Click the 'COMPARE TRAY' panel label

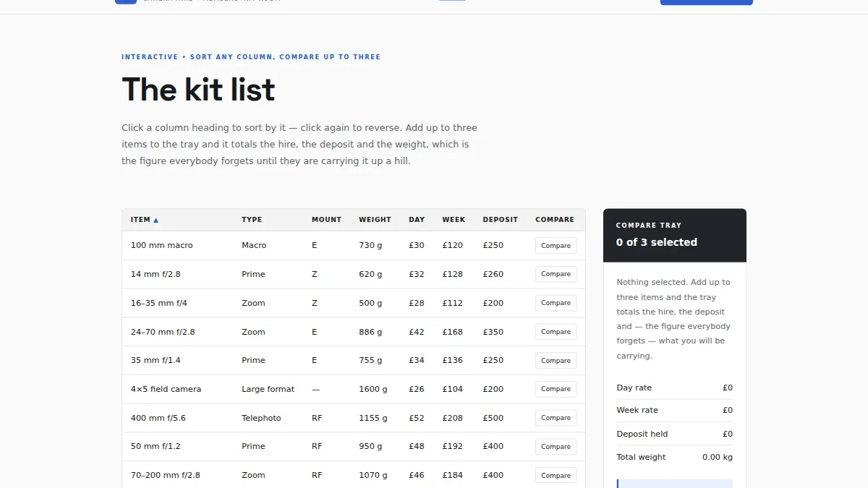[649, 226]
